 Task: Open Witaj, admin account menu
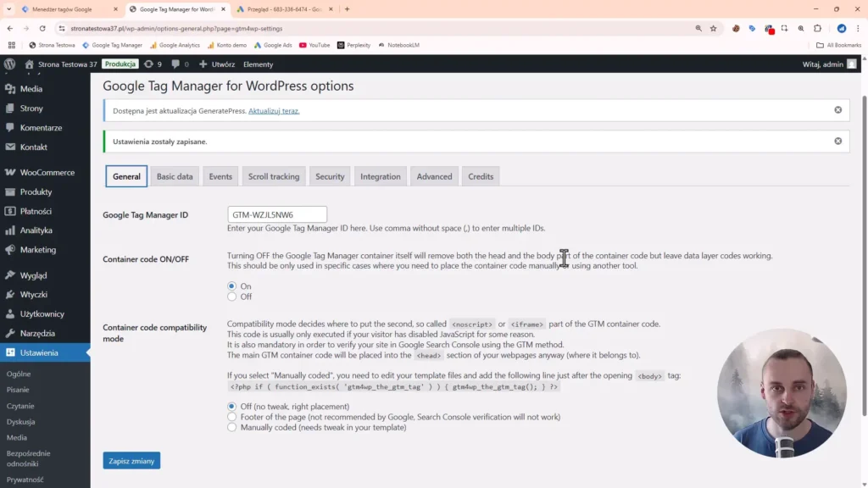[829, 64]
